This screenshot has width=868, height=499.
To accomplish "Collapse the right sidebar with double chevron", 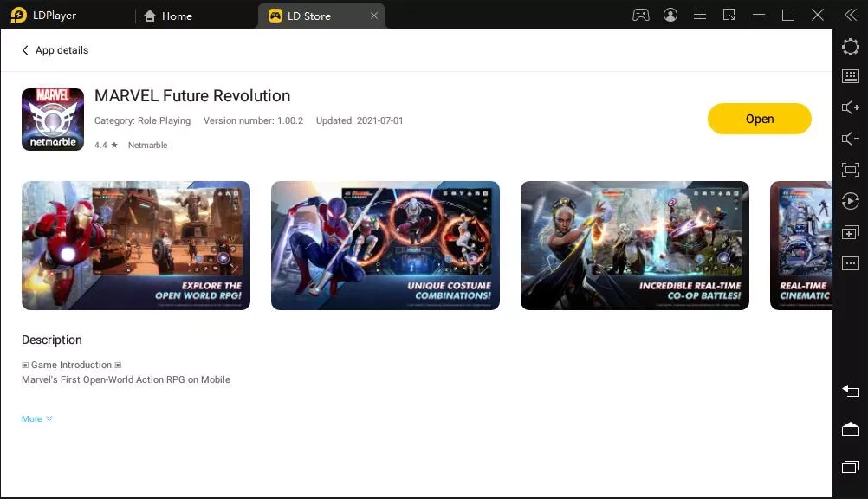I will click(851, 15).
